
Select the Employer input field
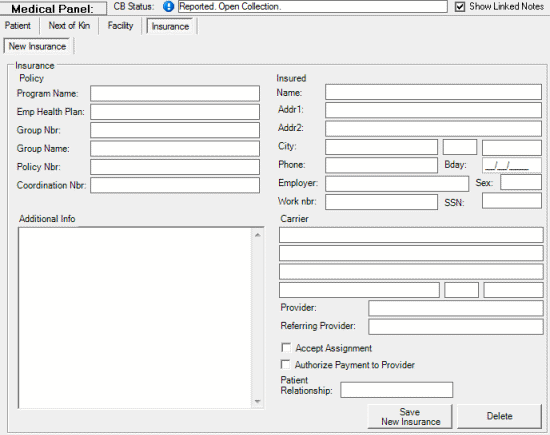397,183
